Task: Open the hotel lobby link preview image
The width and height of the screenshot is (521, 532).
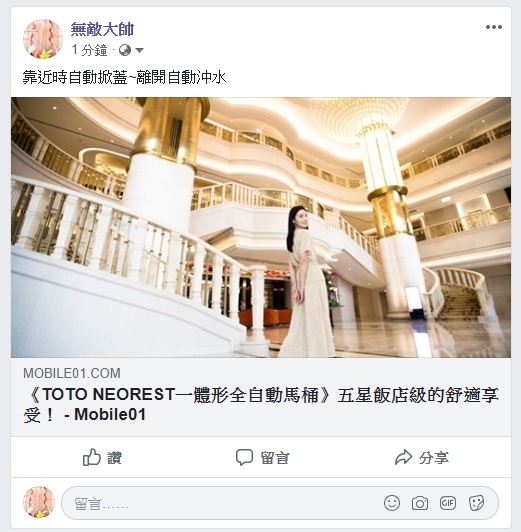Action: tap(261, 227)
